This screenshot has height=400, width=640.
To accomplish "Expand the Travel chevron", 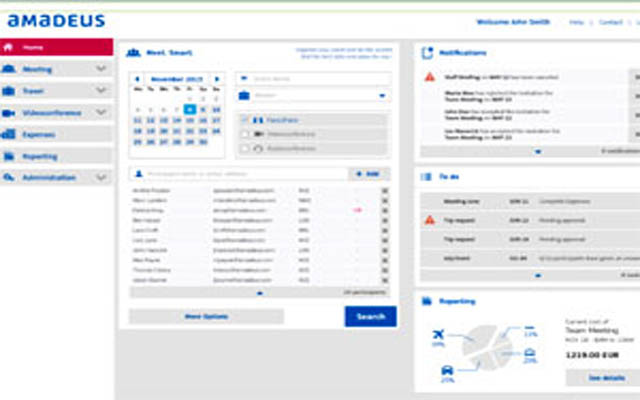I will click(x=101, y=90).
